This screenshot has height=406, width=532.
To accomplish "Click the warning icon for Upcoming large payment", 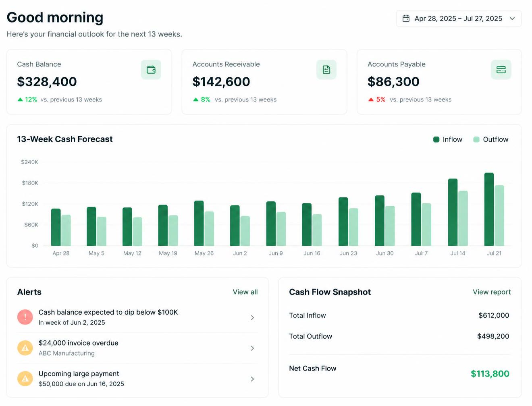I will coord(25,378).
